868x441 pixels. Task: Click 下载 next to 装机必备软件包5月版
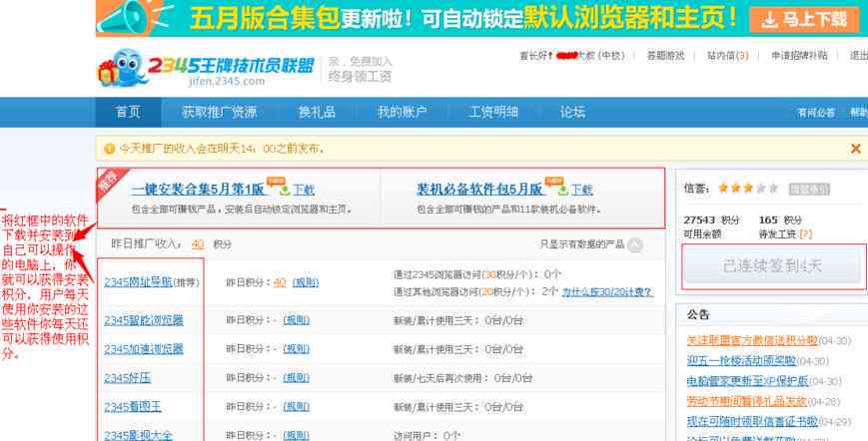581,191
